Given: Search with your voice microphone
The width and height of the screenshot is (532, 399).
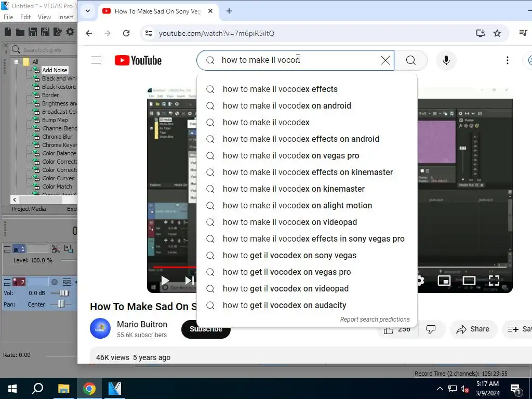Looking at the screenshot, I should (x=446, y=60).
